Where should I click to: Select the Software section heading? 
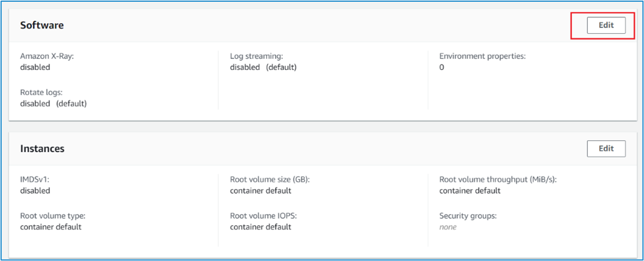42,26
